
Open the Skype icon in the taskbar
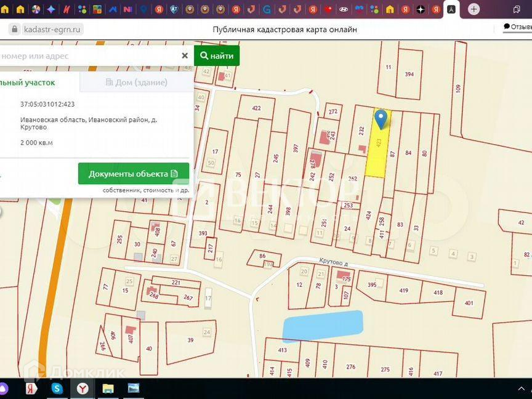(57, 388)
